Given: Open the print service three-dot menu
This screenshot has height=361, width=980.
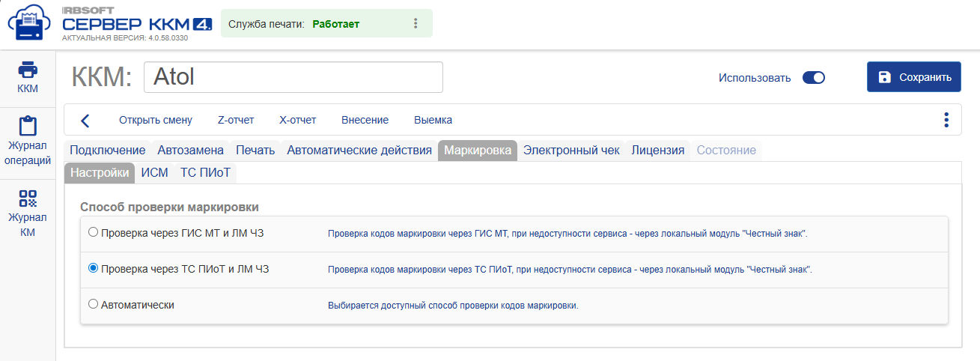Looking at the screenshot, I should coord(416,24).
